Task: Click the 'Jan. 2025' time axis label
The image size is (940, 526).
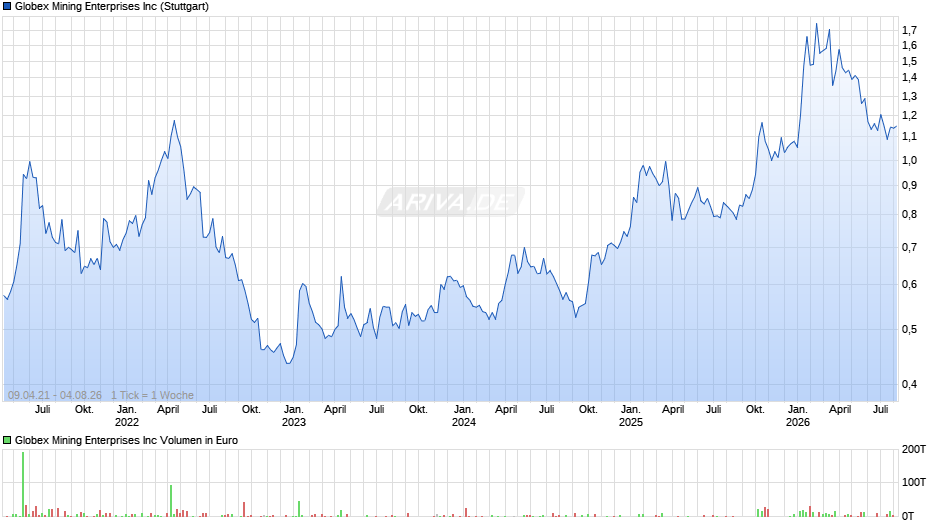Action: 630,416
